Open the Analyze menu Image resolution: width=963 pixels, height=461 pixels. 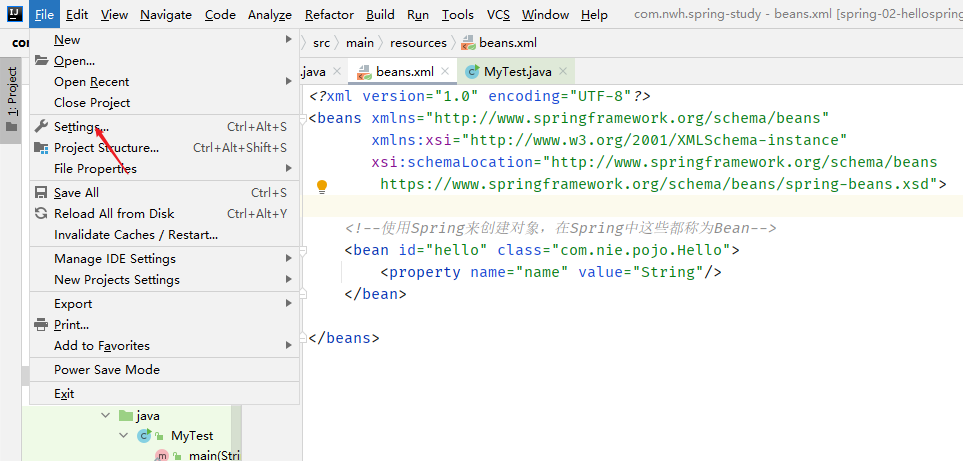pyautogui.click(x=270, y=15)
